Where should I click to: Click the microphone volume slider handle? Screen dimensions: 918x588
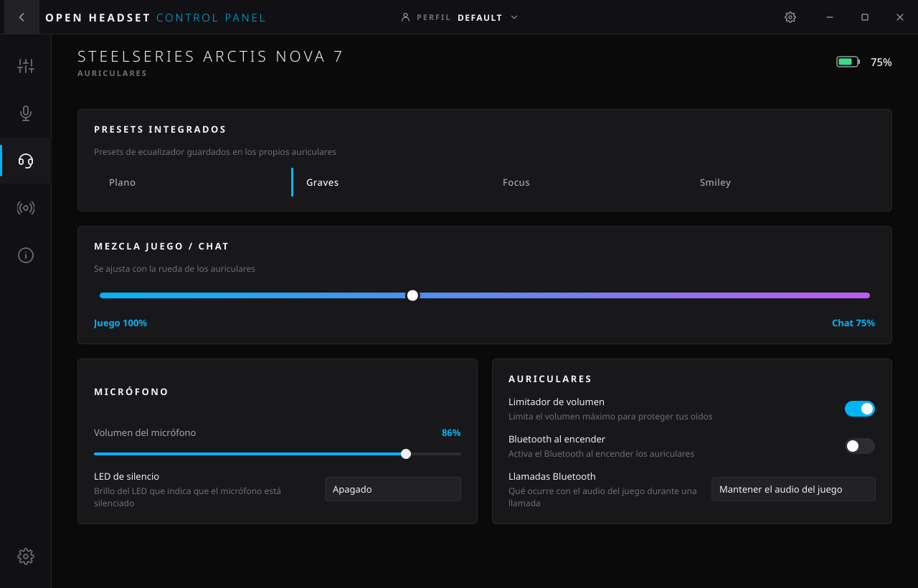pyautogui.click(x=406, y=454)
